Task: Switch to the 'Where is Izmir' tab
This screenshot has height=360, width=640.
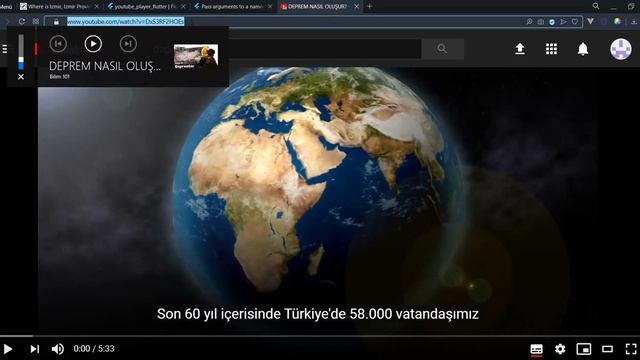Action: (x=59, y=7)
